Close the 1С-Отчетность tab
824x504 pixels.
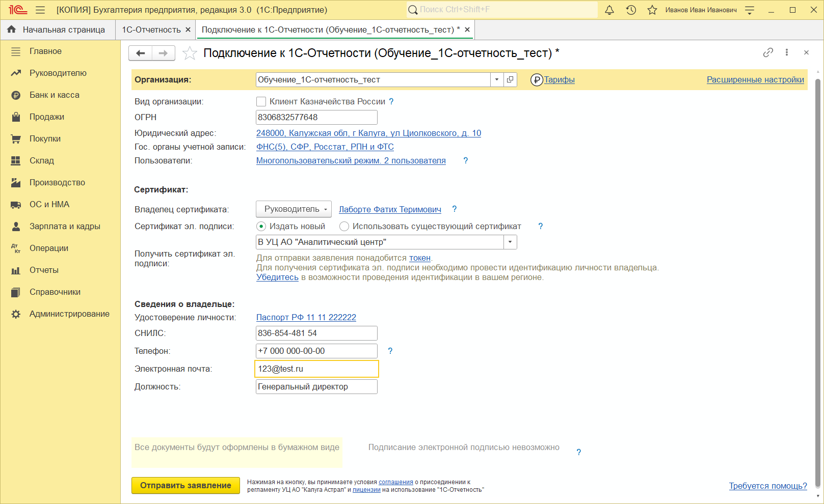[188, 30]
